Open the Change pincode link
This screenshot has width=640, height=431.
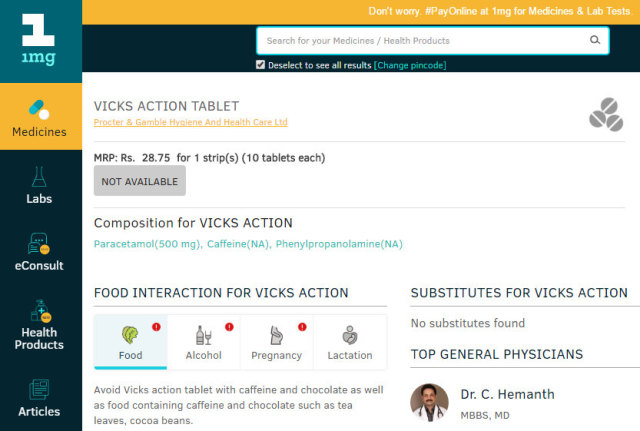[x=410, y=65]
